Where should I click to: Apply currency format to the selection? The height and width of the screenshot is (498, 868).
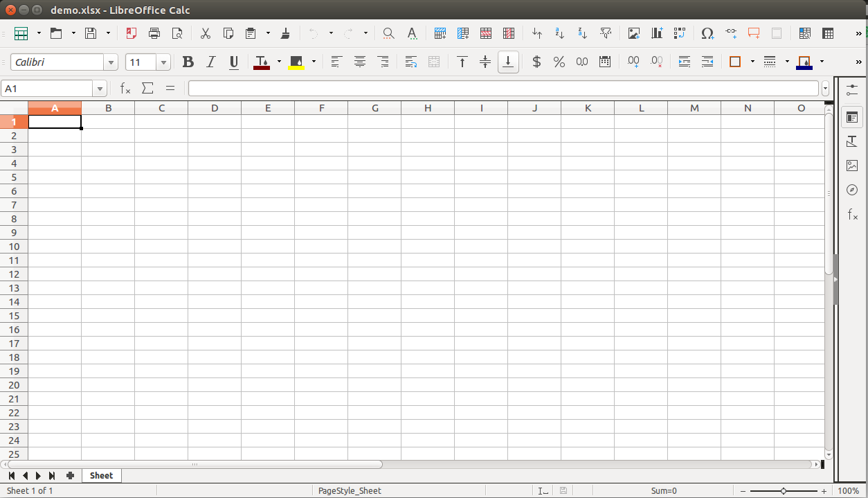(x=536, y=62)
